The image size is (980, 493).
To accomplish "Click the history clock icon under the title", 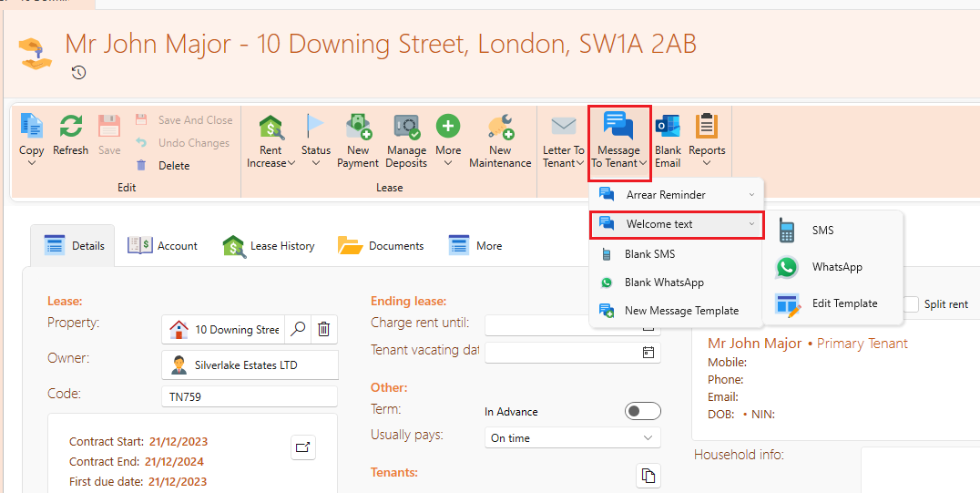I will (78, 73).
